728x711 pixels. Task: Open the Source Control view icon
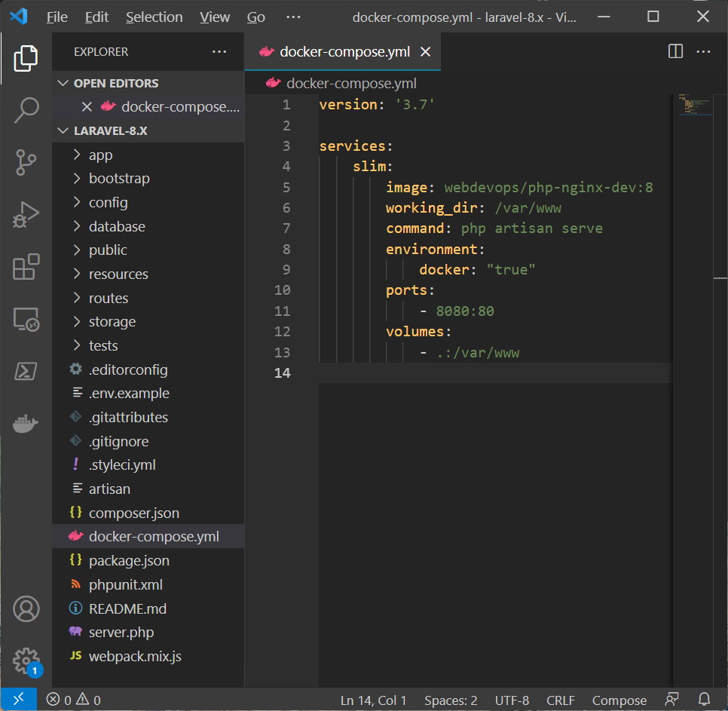tap(26, 163)
